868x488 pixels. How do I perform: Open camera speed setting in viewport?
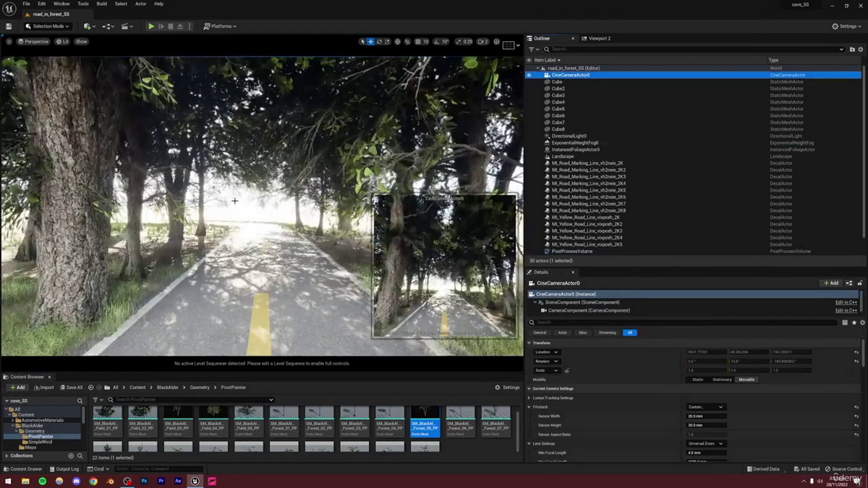point(483,41)
